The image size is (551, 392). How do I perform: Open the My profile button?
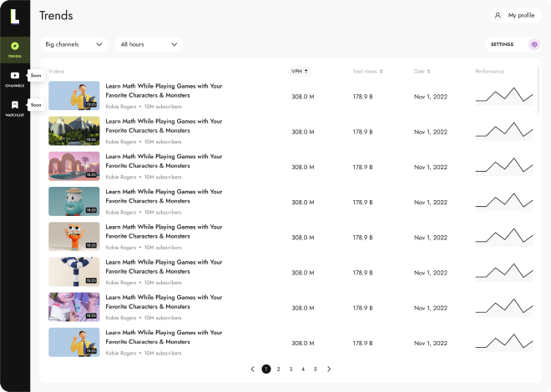tap(515, 15)
